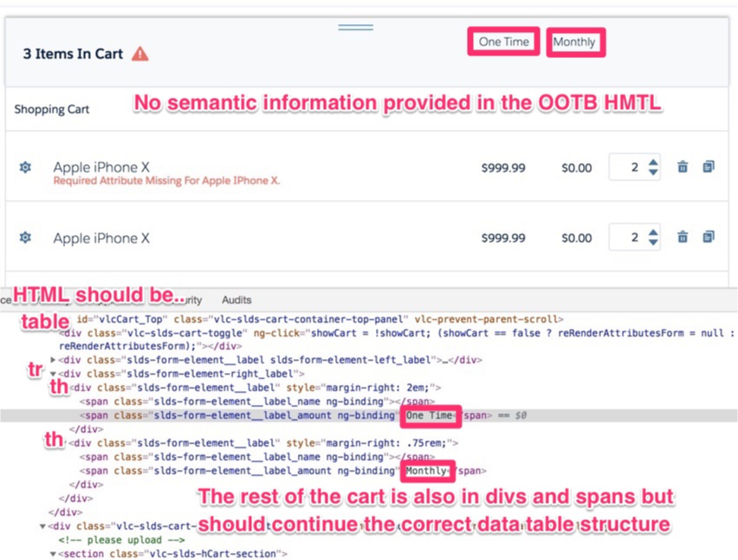The width and height of the screenshot is (738, 560).
Task: Expand the vlc-slds-hCart-section element
Action: [x=55, y=554]
